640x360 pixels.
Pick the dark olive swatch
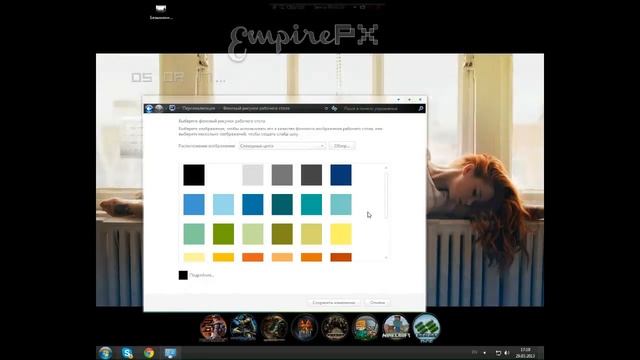[x=282, y=234]
